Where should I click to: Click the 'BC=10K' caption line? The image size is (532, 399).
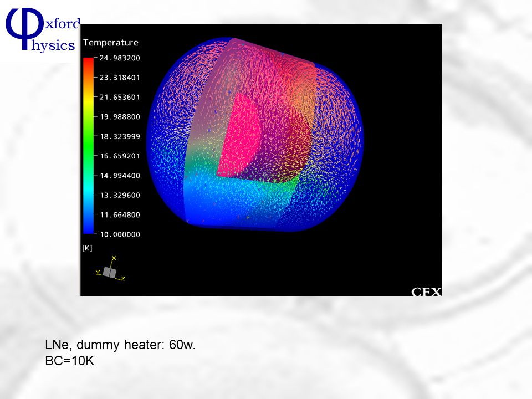tap(70, 361)
